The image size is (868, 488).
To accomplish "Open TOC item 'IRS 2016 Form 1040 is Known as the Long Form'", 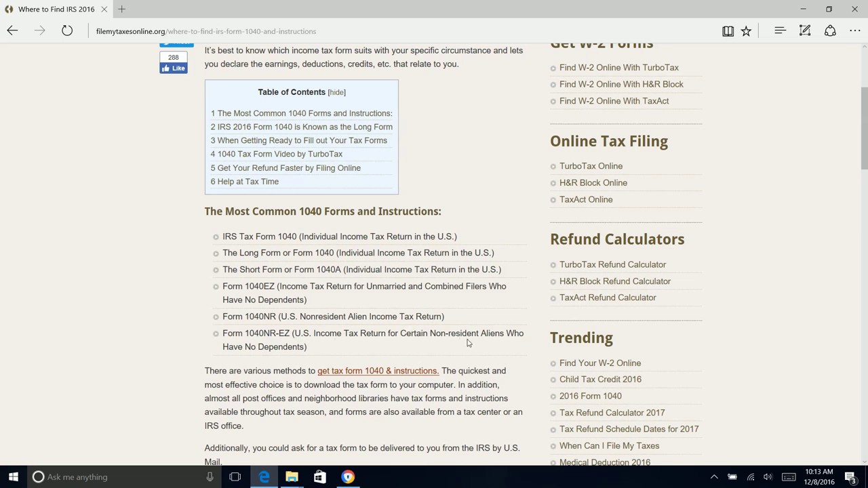I will coord(301,127).
